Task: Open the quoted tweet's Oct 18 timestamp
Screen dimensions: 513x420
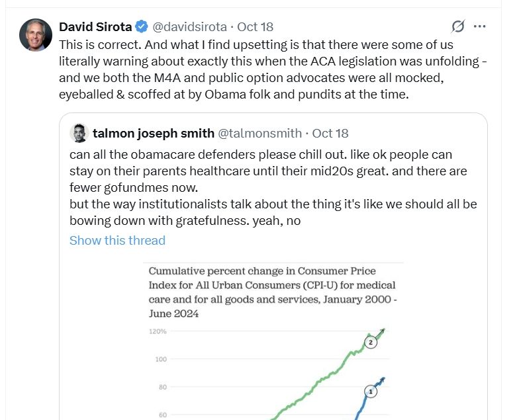Action: [x=330, y=133]
